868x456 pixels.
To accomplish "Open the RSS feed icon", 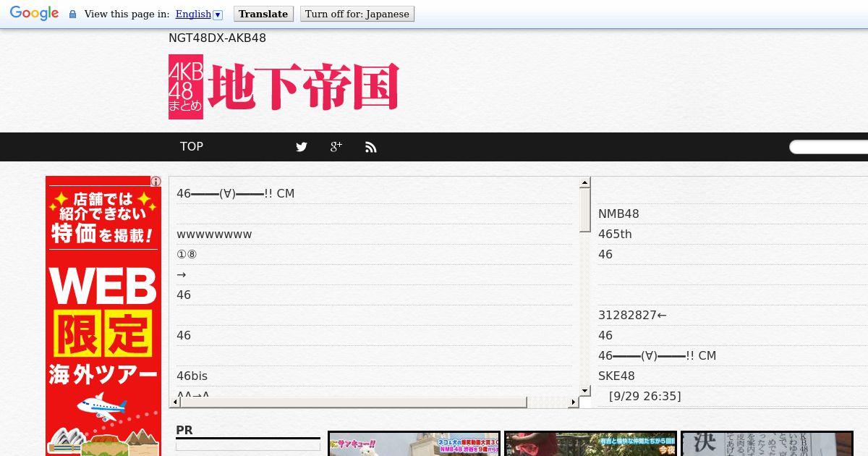I will point(371,147).
